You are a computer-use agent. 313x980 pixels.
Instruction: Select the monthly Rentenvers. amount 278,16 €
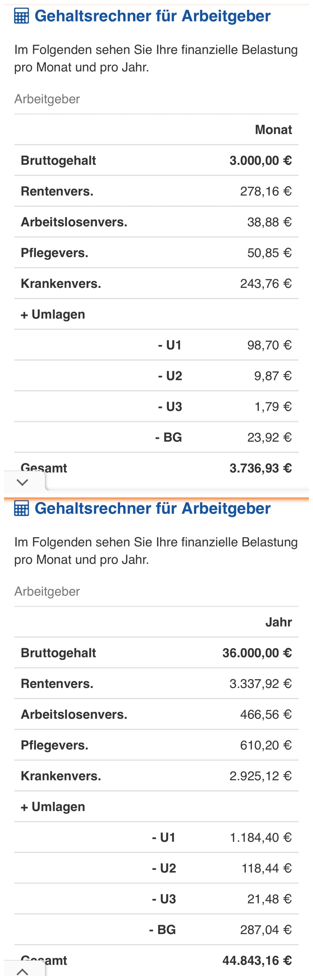[265, 191]
